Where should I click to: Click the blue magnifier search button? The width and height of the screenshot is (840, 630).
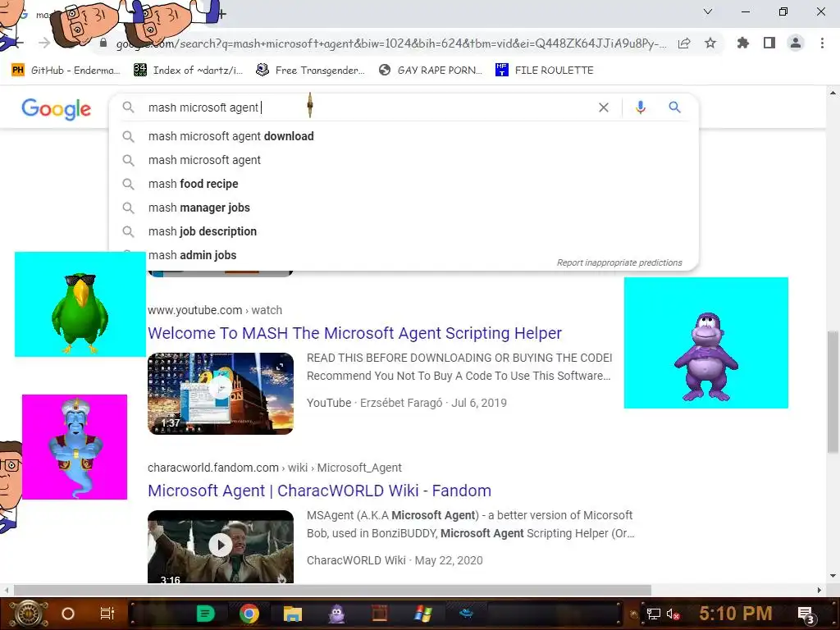[x=674, y=107]
